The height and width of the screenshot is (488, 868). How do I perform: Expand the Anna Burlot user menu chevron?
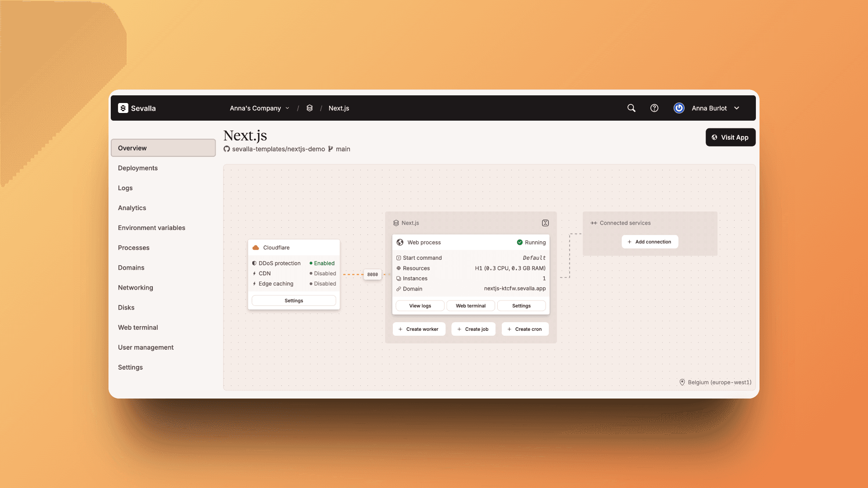coord(737,108)
